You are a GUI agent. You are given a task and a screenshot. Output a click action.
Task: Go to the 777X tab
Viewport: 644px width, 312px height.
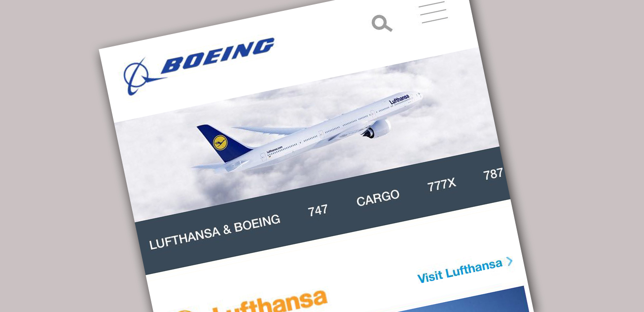click(x=441, y=185)
